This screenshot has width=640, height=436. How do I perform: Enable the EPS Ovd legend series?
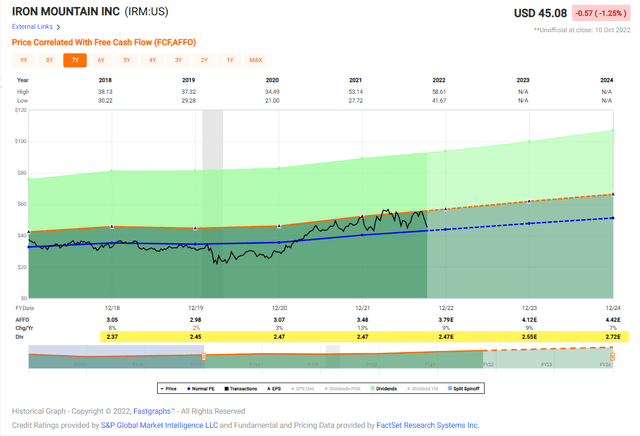302,389
